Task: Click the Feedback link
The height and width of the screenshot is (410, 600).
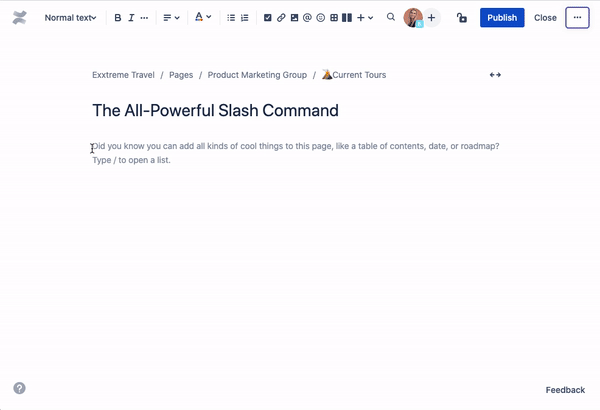Action: tap(565, 390)
